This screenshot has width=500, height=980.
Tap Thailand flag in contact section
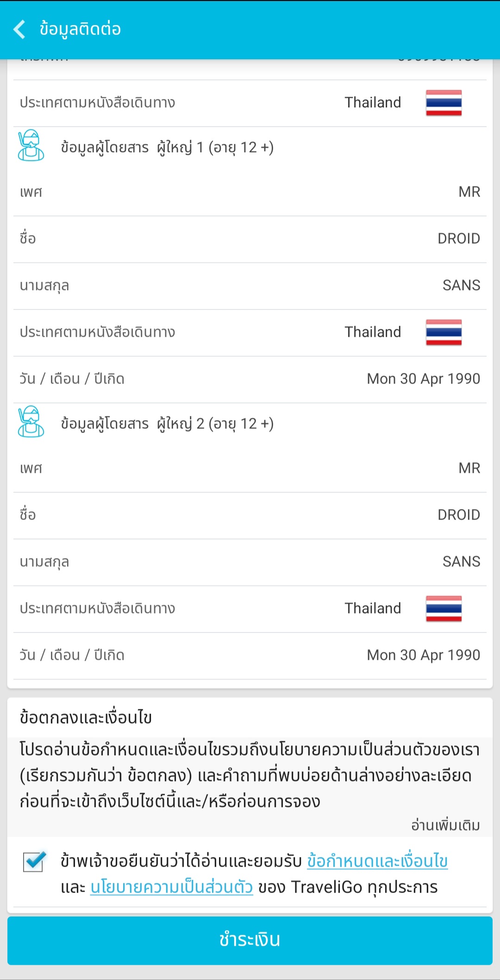(x=444, y=103)
